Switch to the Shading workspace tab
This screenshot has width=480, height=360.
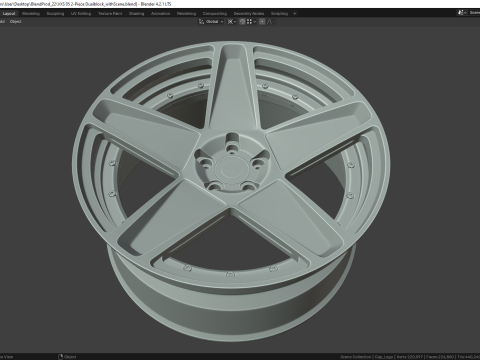(x=137, y=14)
